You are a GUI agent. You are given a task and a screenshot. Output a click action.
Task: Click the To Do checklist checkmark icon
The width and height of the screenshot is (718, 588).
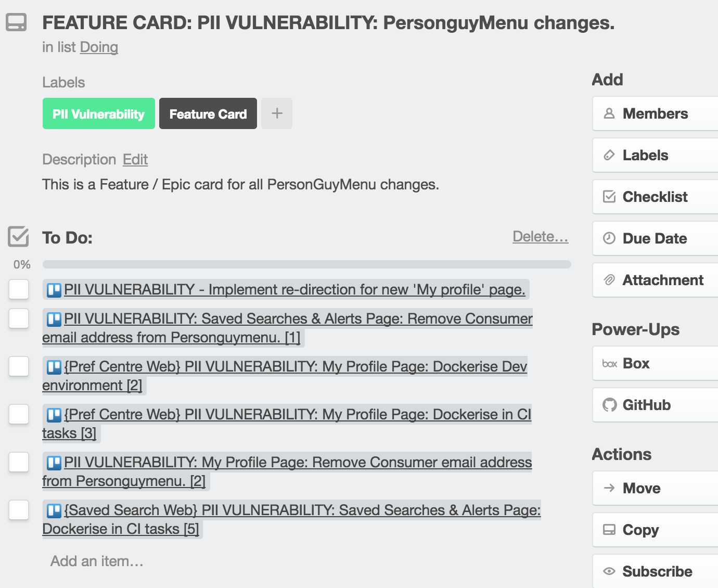tap(19, 236)
